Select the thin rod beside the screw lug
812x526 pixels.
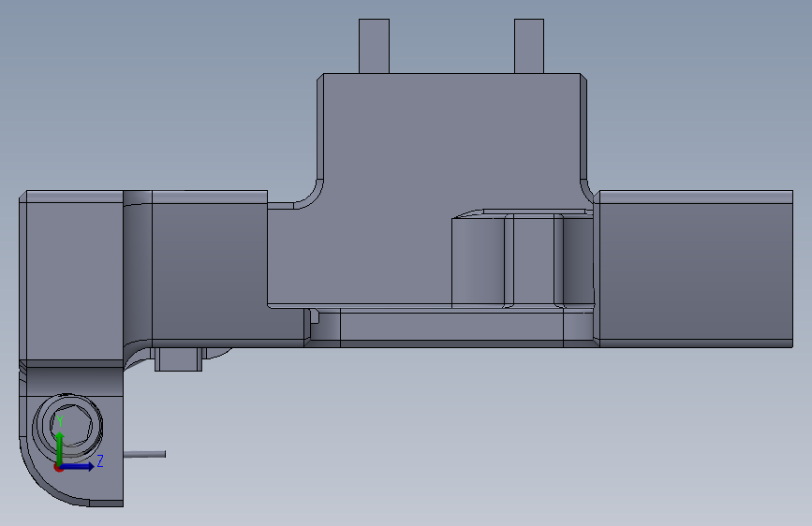[x=144, y=454]
